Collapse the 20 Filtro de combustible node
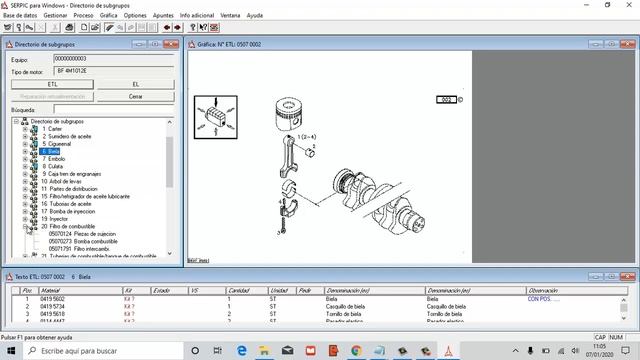Viewport: 640px width, 360px height. coord(25,226)
